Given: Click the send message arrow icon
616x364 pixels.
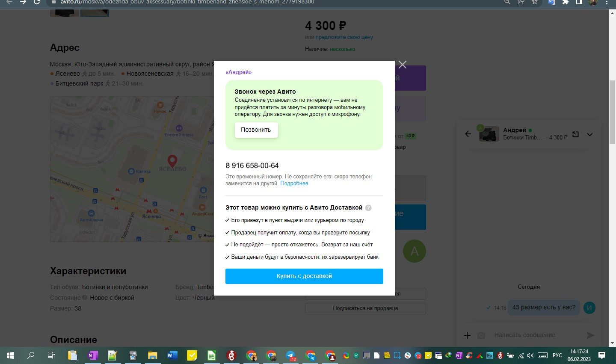Looking at the screenshot, I should [x=590, y=335].
